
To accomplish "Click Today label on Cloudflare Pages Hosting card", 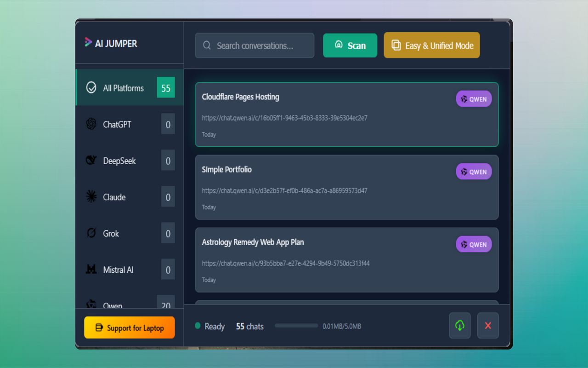I will (x=209, y=134).
